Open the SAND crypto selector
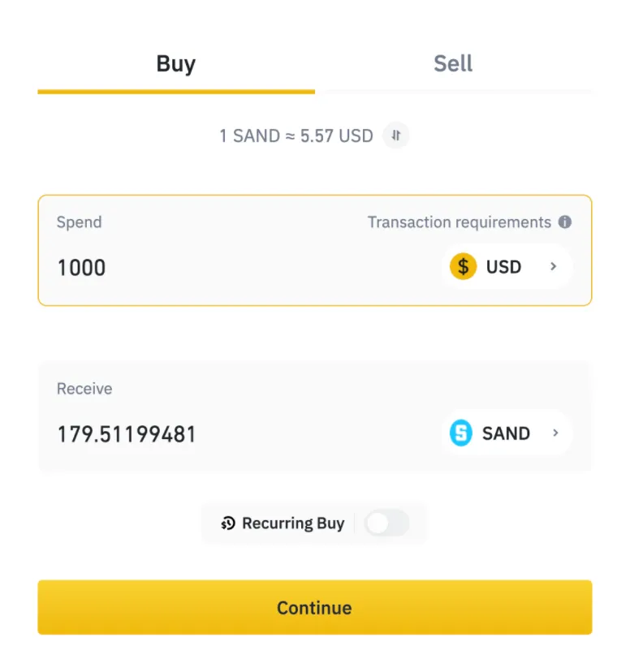Image resolution: width=630 pixels, height=672 pixels. [507, 433]
